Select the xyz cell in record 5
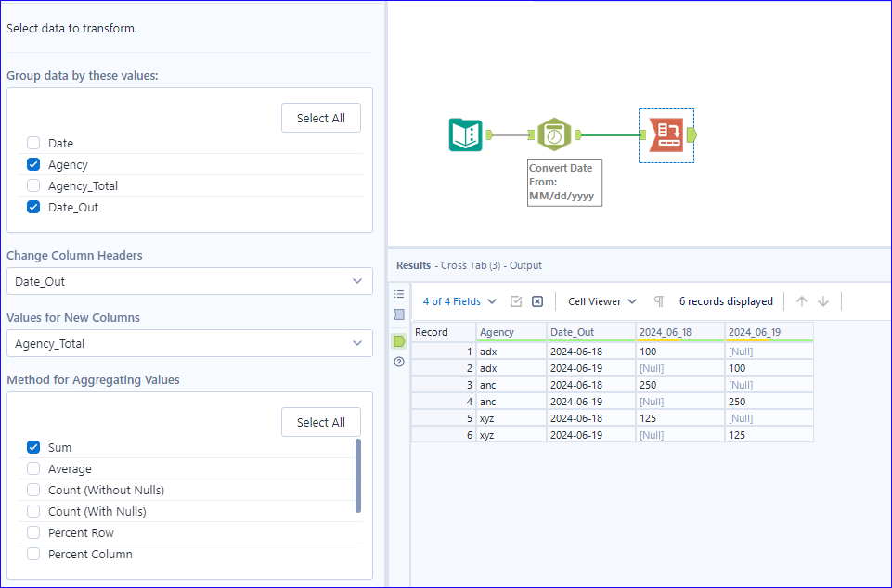 point(511,418)
